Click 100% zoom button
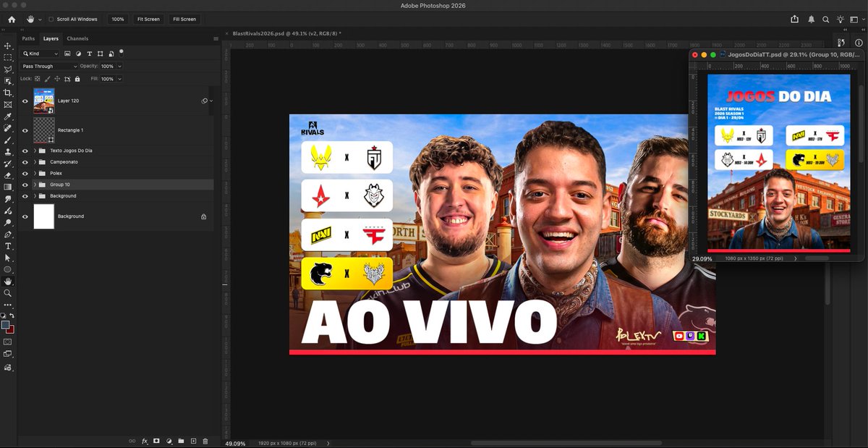The width and height of the screenshot is (868, 448). coord(118,19)
